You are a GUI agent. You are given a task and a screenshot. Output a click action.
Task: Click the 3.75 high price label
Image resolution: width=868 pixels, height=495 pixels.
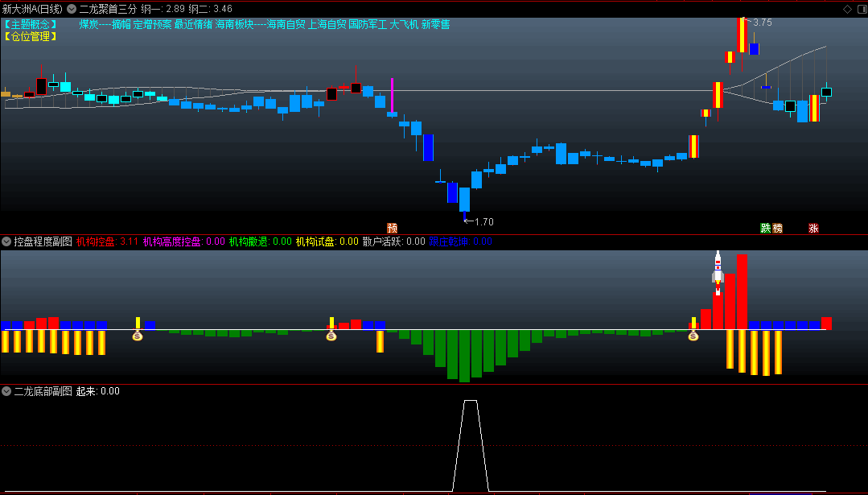coord(763,23)
